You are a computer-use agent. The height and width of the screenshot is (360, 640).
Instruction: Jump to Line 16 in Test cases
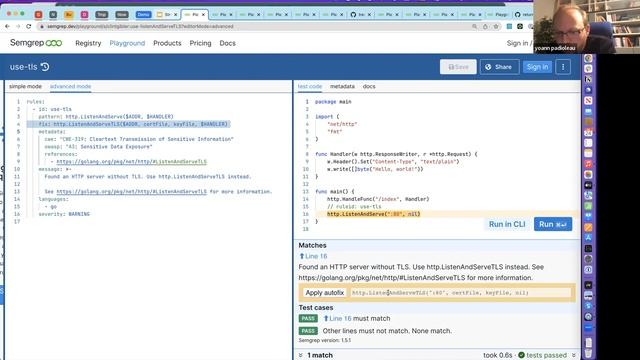coord(337,318)
